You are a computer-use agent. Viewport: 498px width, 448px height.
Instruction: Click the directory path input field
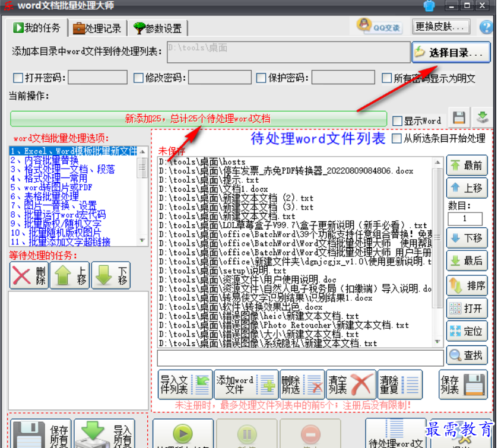pyautogui.click(x=288, y=52)
